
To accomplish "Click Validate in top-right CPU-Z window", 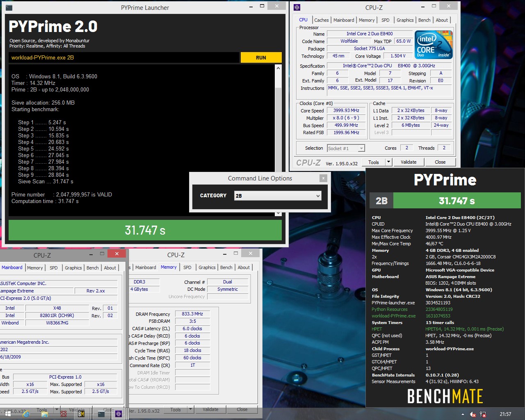I will (409, 162).
